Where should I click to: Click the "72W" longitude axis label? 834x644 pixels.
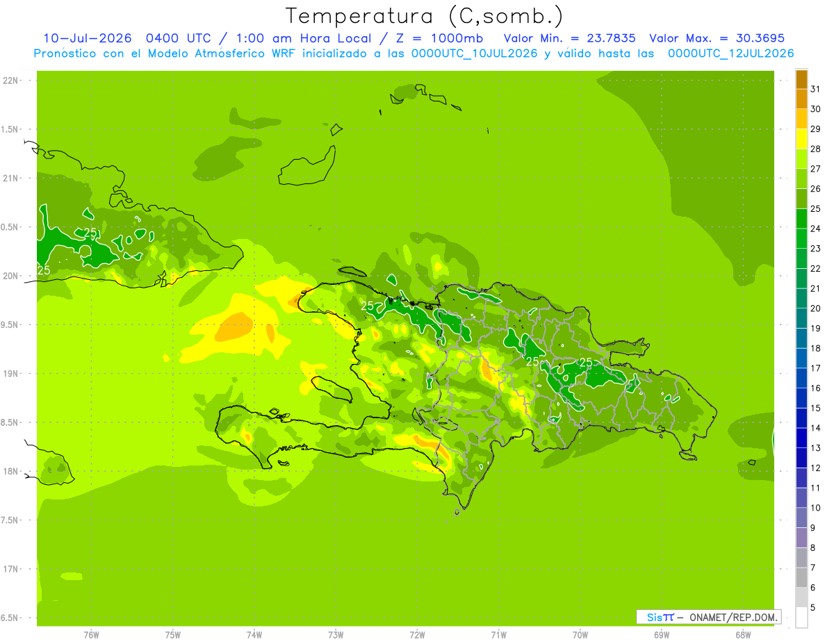coord(417,635)
